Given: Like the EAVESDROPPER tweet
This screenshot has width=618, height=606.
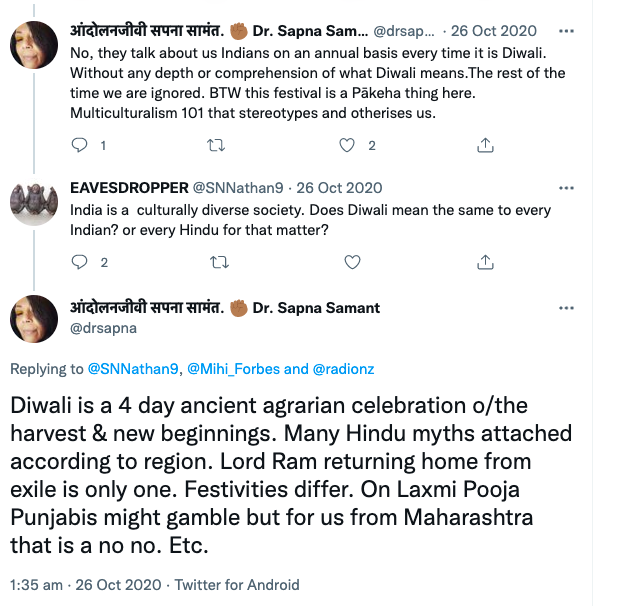Looking at the screenshot, I should [352, 262].
